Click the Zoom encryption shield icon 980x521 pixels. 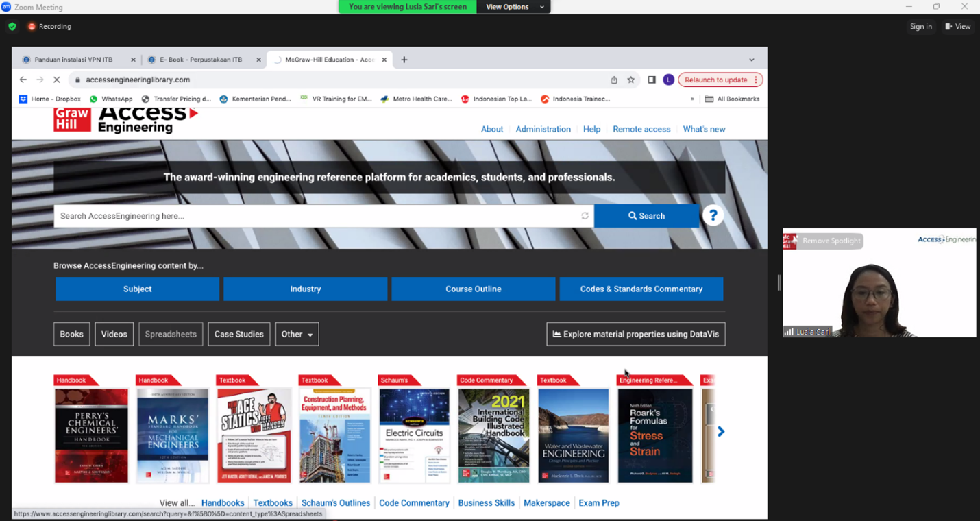click(x=12, y=27)
